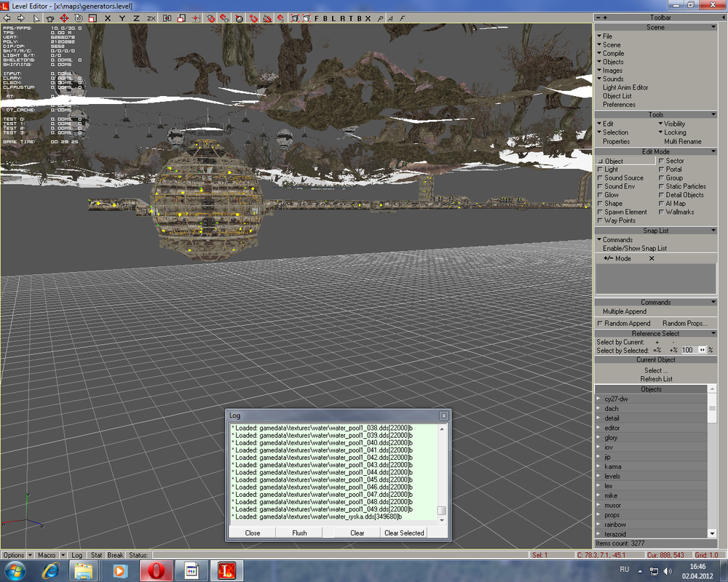Activate the red move tool
The image size is (728, 582).
[x=64, y=18]
